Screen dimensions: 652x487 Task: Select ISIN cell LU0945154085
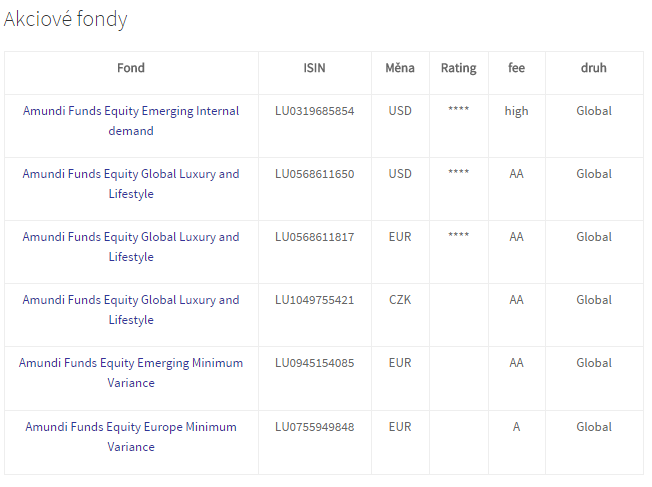tap(314, 363)
